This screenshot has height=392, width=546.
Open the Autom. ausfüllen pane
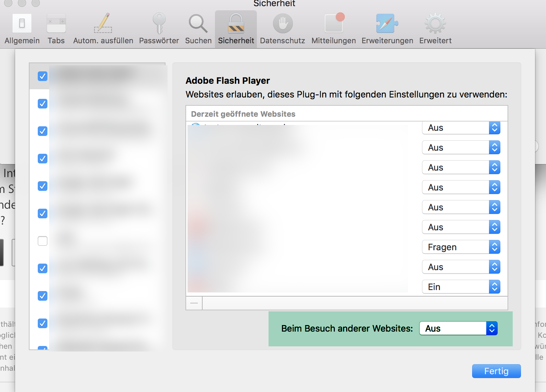[x=103, y=29]
